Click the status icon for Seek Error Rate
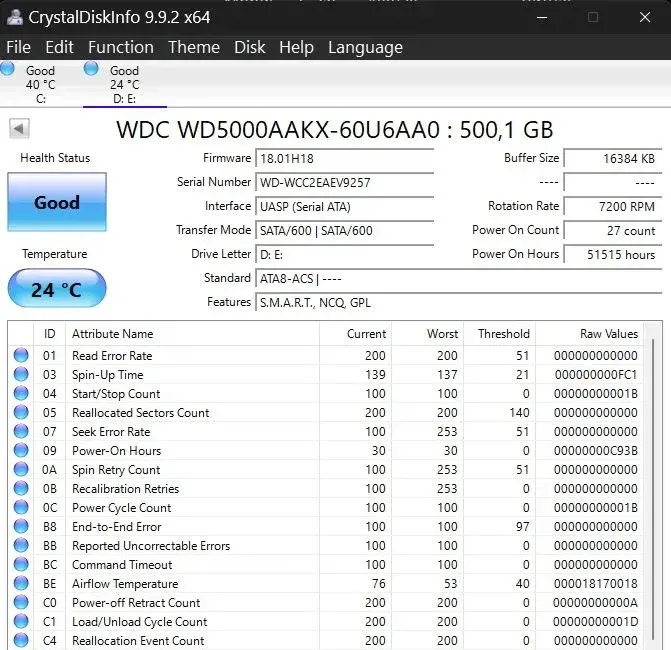 pos(21,431)
